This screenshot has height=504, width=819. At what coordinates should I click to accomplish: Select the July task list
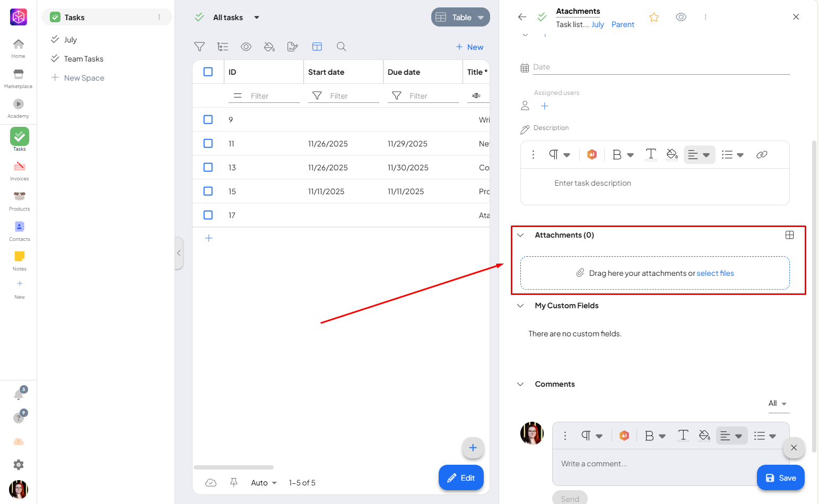(71, 40)
